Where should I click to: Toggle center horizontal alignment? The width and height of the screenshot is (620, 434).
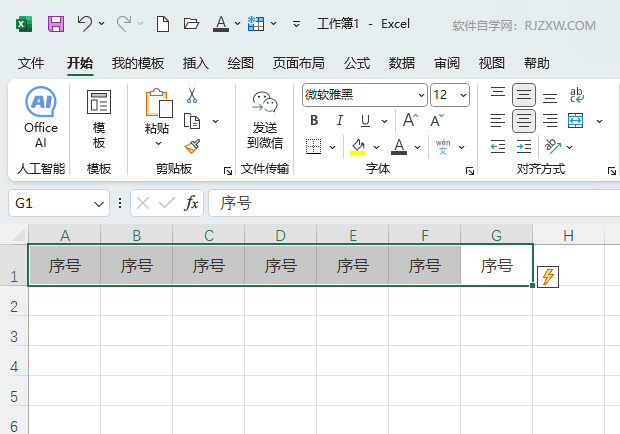(x=524, y=121)
